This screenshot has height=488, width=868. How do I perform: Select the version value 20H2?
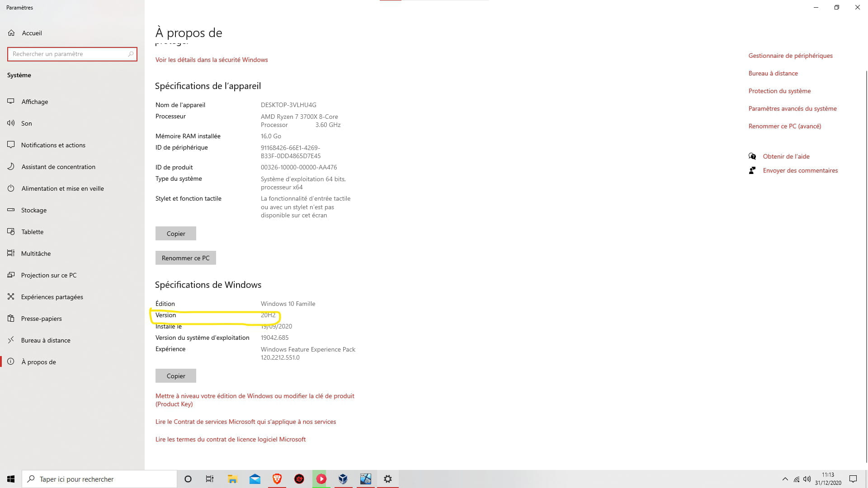[x=268, y=315]
